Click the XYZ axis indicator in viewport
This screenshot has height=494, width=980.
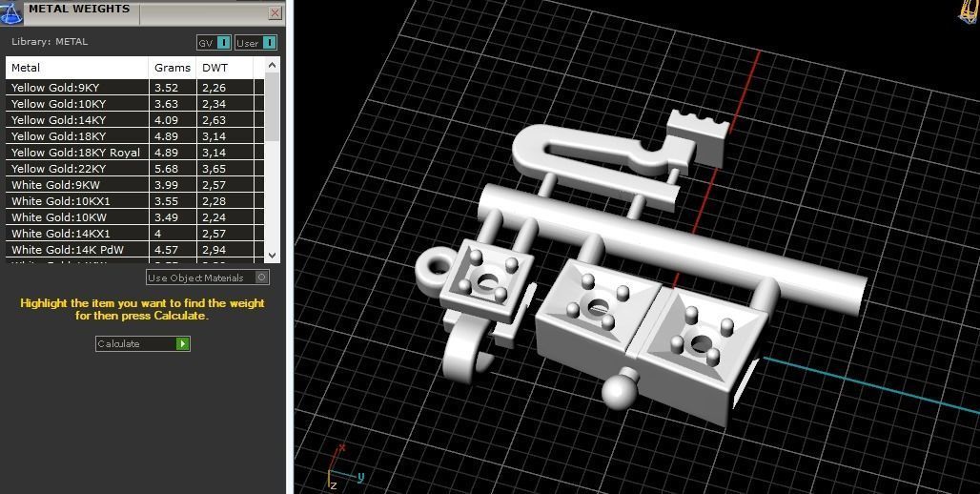(x=344, y=467)
